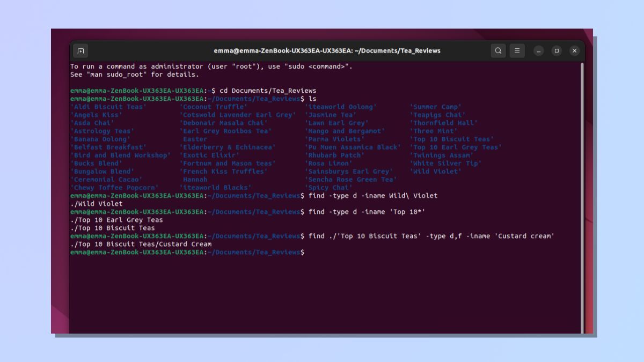Click the 'Jasmine Tea' entry

(x=330, y=115)
